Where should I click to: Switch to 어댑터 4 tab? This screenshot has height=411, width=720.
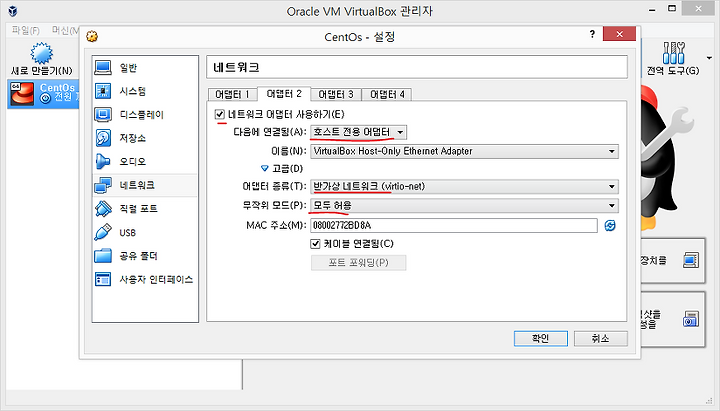pos(387,95)
